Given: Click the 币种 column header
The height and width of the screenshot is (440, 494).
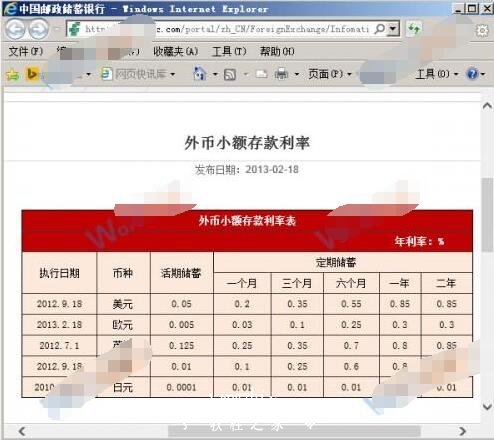Looking at the screenshot, I should point(123,273).
